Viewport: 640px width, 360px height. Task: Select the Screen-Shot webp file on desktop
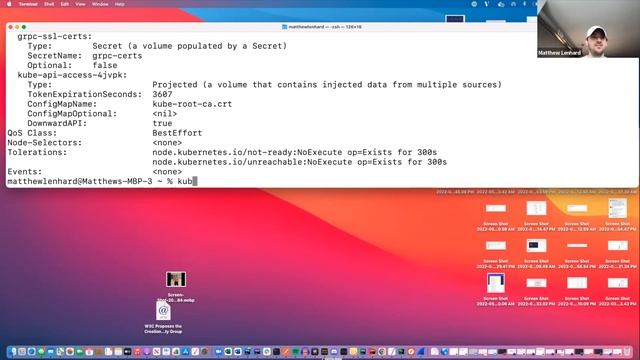click(176, 287)
